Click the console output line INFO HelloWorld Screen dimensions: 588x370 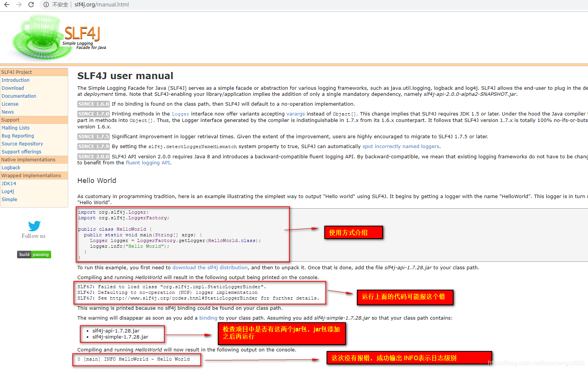point(133,359)
